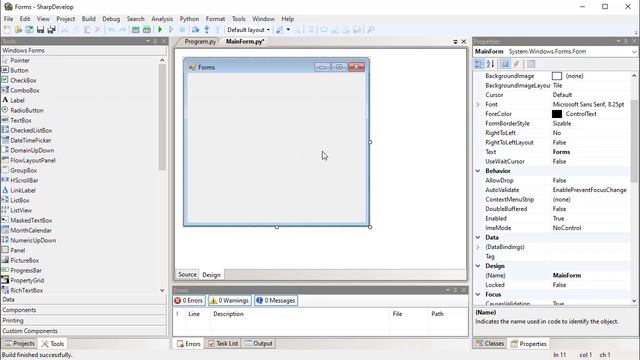Click the Step Over debug icon

click(196, 30)
